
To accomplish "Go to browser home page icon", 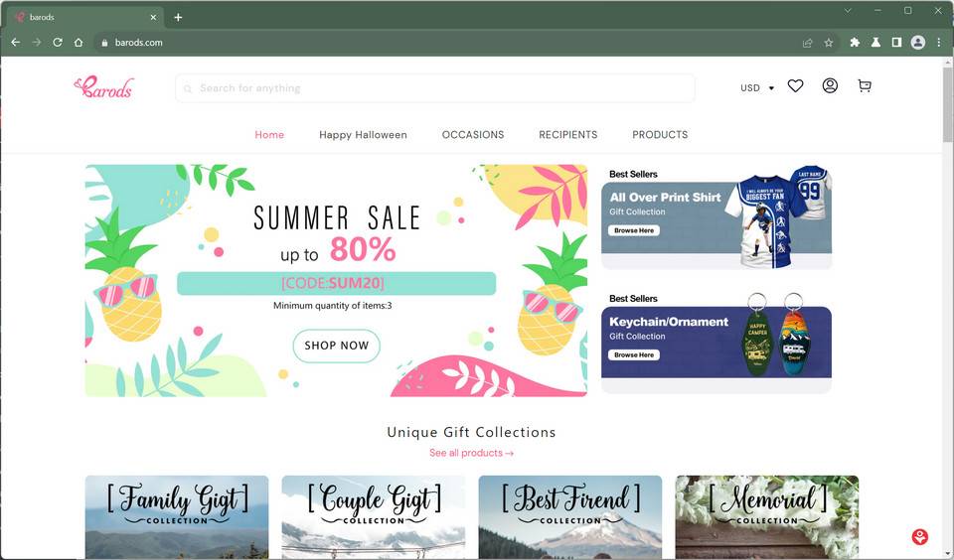I will [x=79, y=43].
